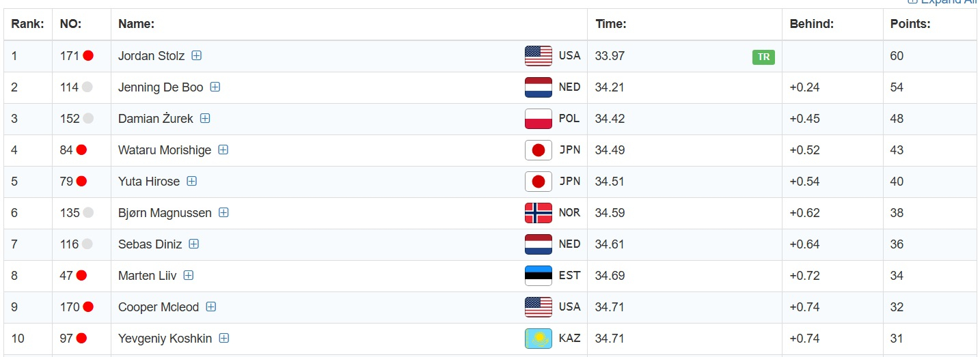Expand Jordan Stolz row details
The image size is (980, 357).
point(196,56)
